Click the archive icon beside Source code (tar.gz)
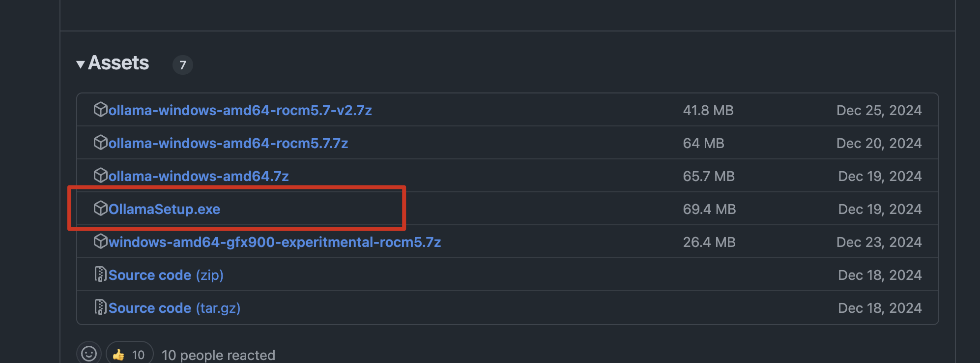The height and width of the screenshot is (363, 980). click(100, 307)
